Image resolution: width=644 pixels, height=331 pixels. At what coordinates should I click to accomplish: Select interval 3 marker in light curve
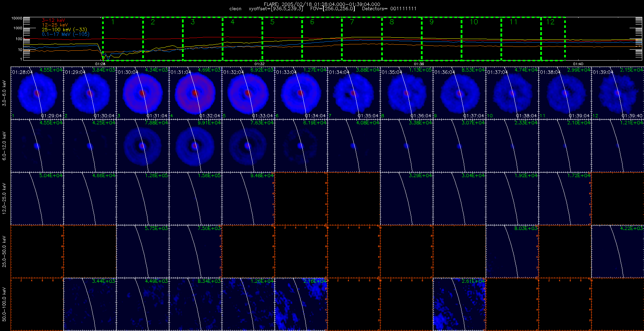coord(192,22)
